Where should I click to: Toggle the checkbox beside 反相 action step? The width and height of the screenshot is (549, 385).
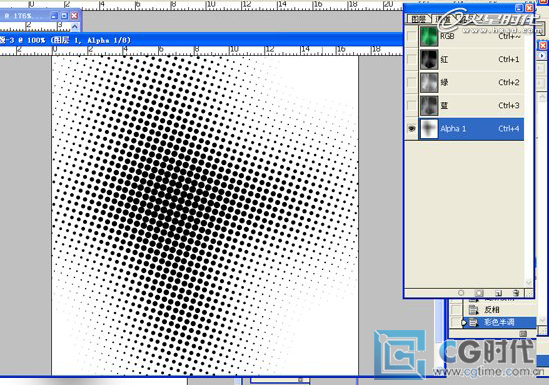click(456, 310)
